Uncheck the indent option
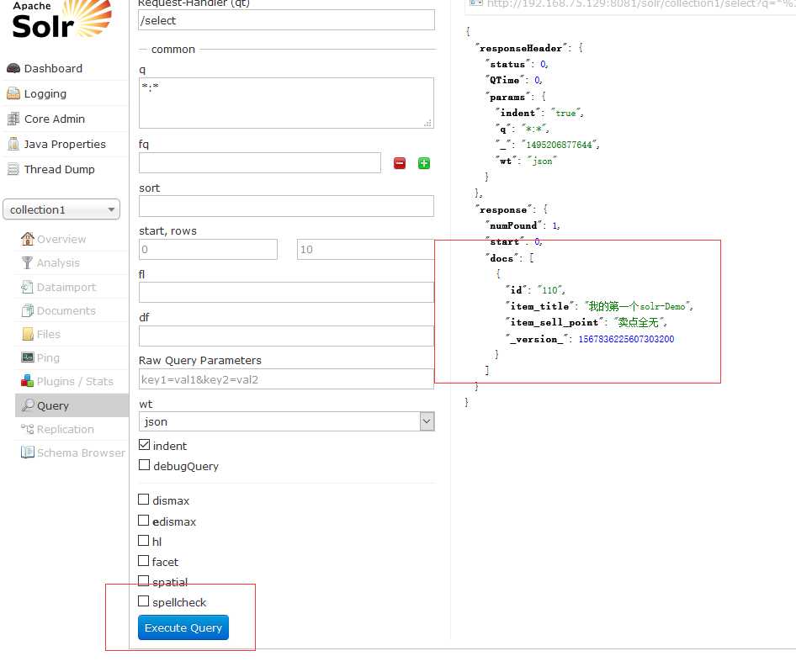The width and height of the screenshot is (796, 672). [x=144, y=445]
